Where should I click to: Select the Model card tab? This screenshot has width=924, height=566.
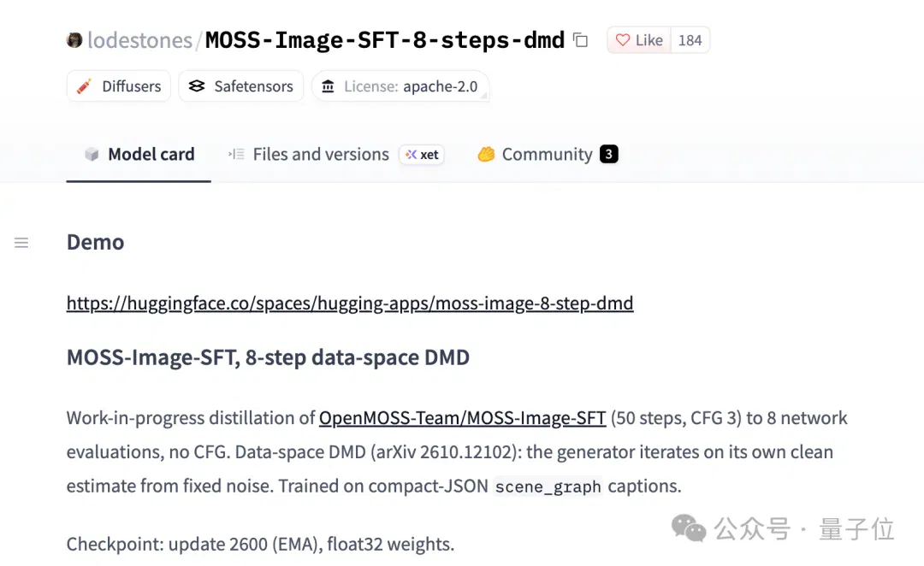(x=139, y=154)
